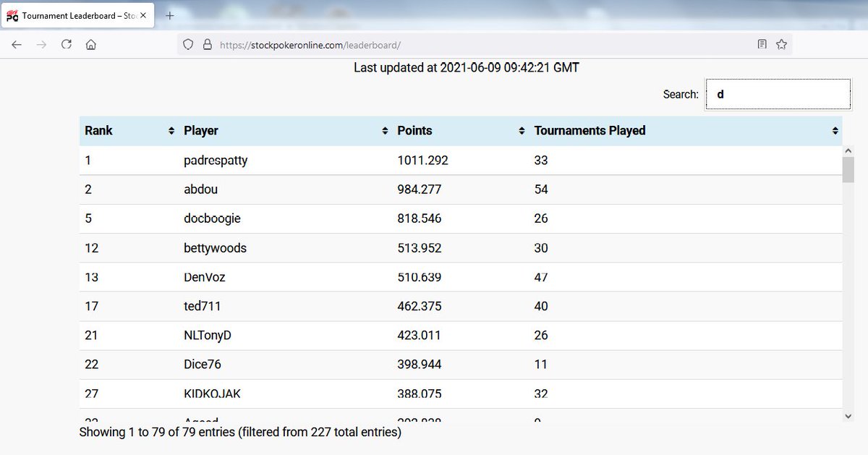Sort table by Rank column

[x=129, y=131]
